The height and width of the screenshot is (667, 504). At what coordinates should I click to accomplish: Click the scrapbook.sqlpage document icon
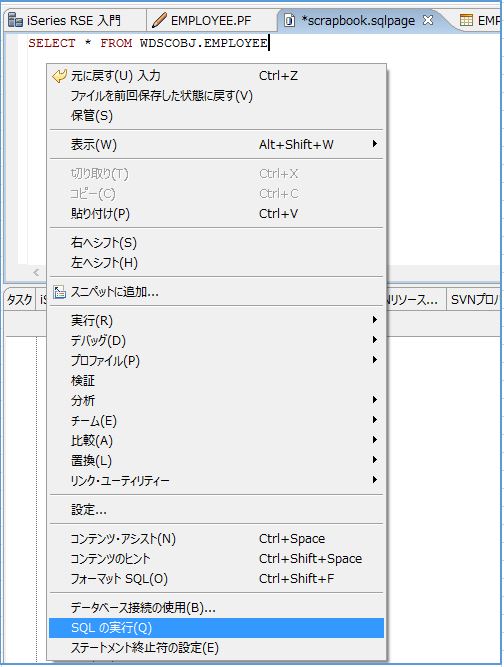tap(289, 20)
